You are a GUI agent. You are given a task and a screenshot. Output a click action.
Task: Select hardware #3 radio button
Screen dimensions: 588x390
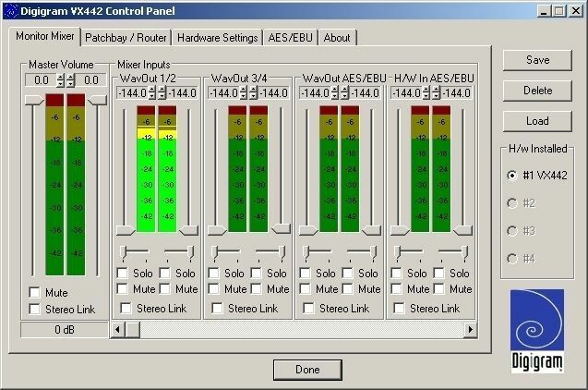click(x=512, y=231)
